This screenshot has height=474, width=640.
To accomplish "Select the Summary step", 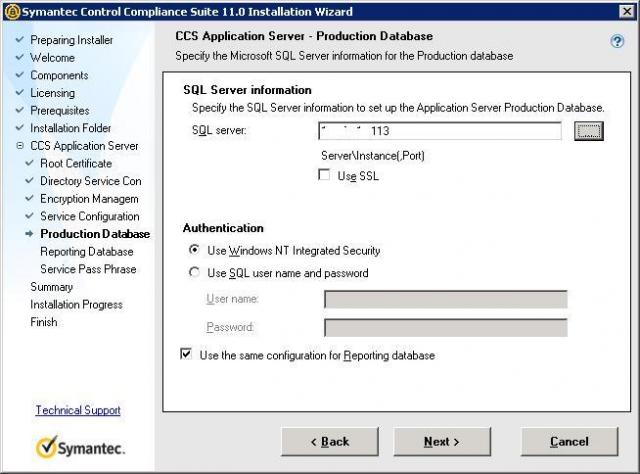I will [51, 287].
